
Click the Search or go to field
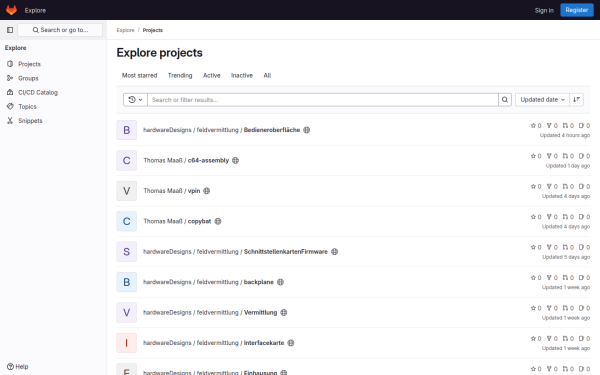coord(60,30)
